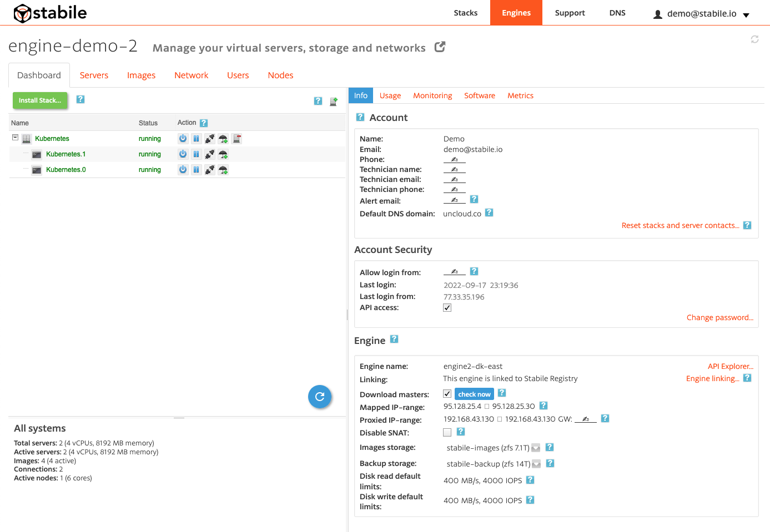
Task: Open help for the Engine section heading
Action: pyautogui.click(x=394, y=339)
